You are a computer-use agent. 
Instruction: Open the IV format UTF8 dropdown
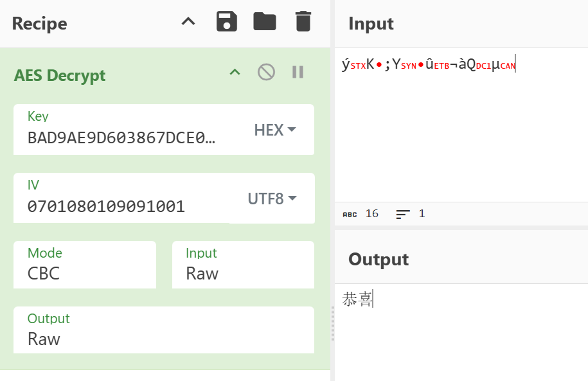[x=272, y=199]
